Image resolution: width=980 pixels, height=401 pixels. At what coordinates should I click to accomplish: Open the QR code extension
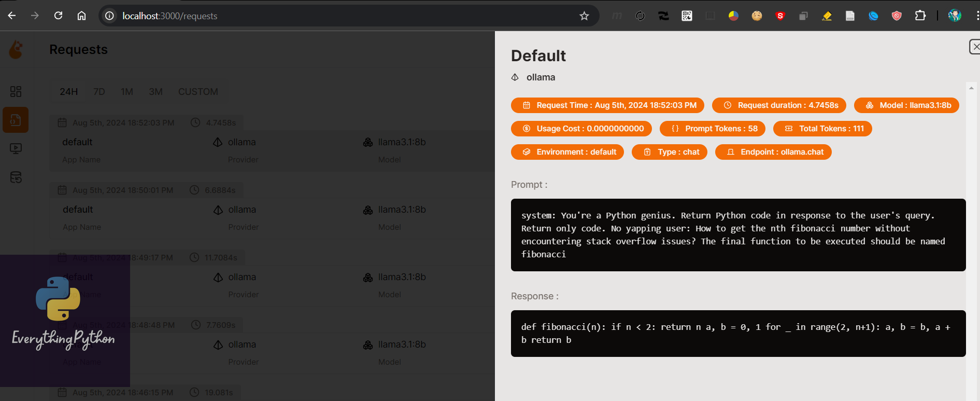(687, 16)
